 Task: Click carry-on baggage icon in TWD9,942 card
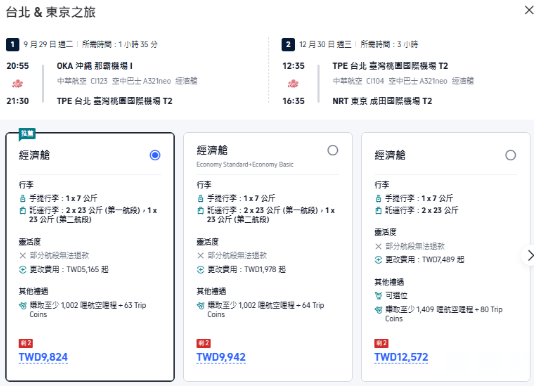click(x=200, y=198)
